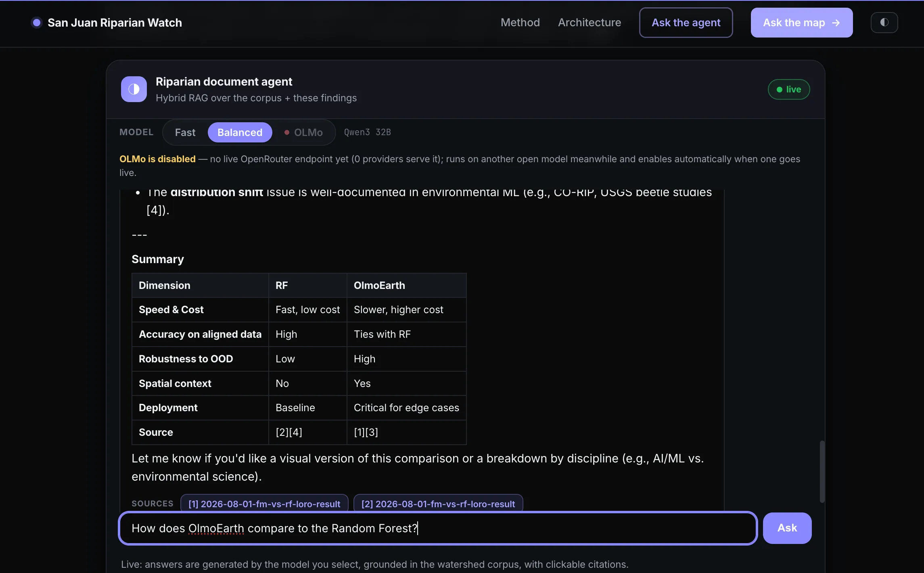
Task: Click the Ask submit button
Action: (787, 528)
